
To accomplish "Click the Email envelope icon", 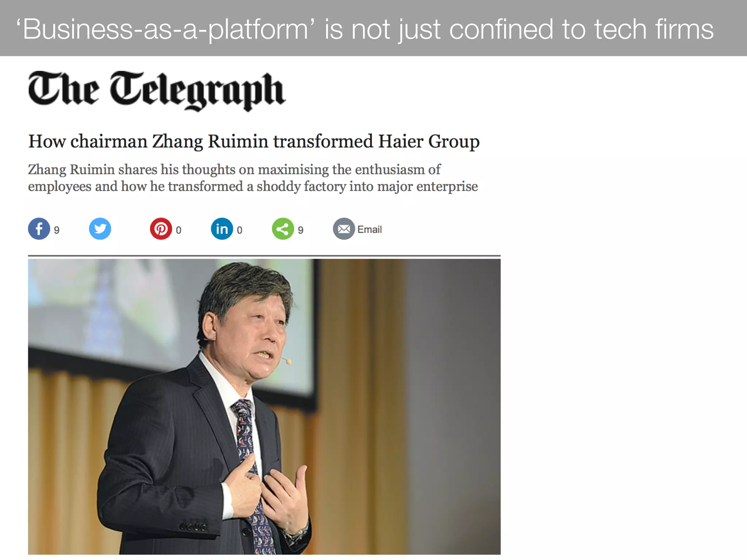I will pos(344,229).
